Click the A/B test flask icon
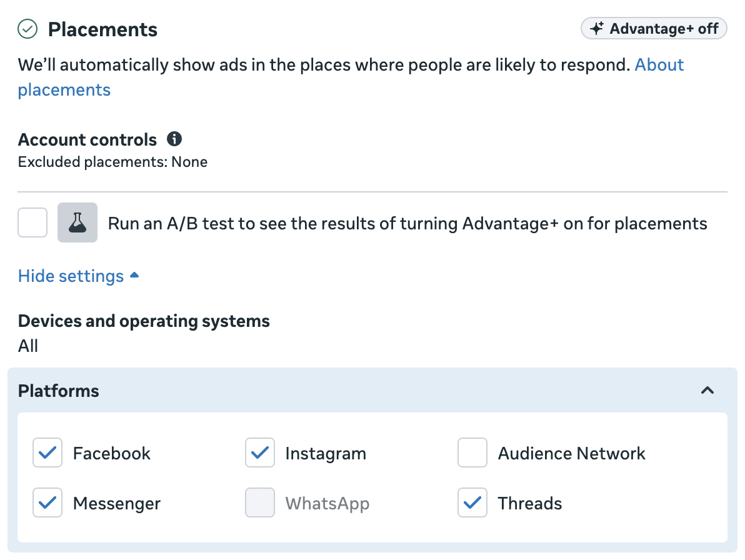Image resolution: width=745 pixels, height=560 pixels. pyautogui.click(x=77, y=223)
